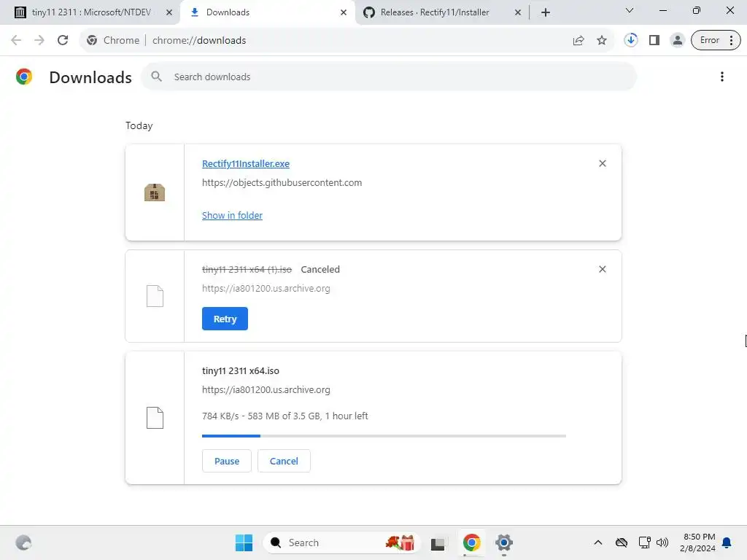Pause the tiny11 2311 x64.iso download

[227, 461]
